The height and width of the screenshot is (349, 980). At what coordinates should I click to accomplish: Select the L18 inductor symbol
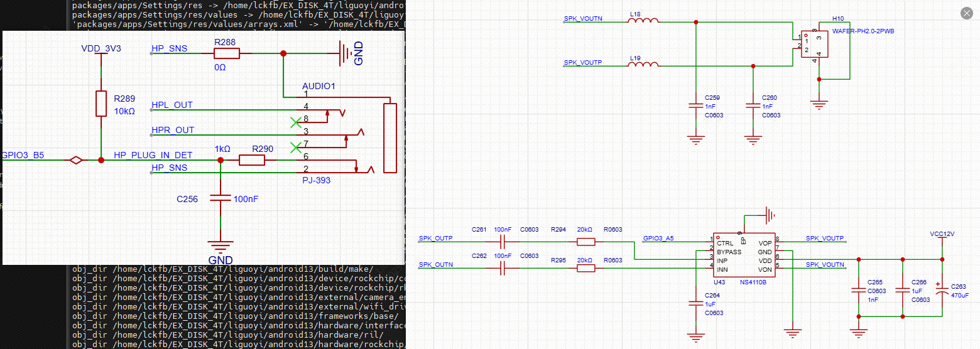[643, 22]
